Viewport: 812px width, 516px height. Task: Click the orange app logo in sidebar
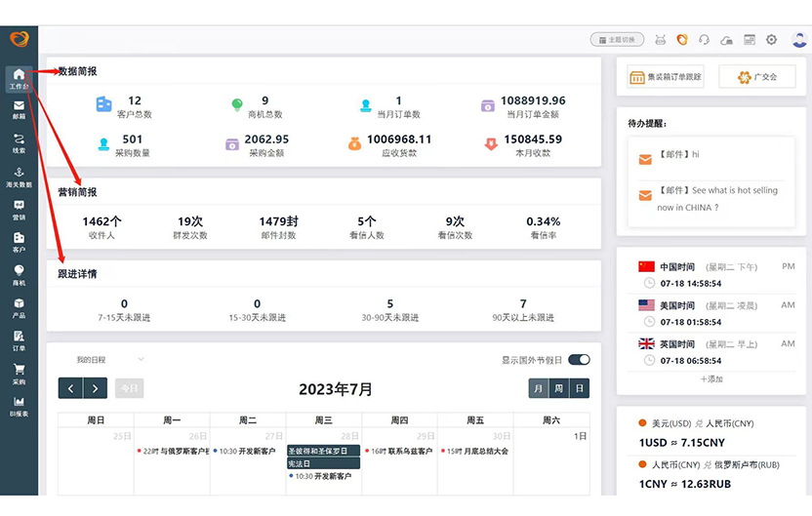pos(20,39)
